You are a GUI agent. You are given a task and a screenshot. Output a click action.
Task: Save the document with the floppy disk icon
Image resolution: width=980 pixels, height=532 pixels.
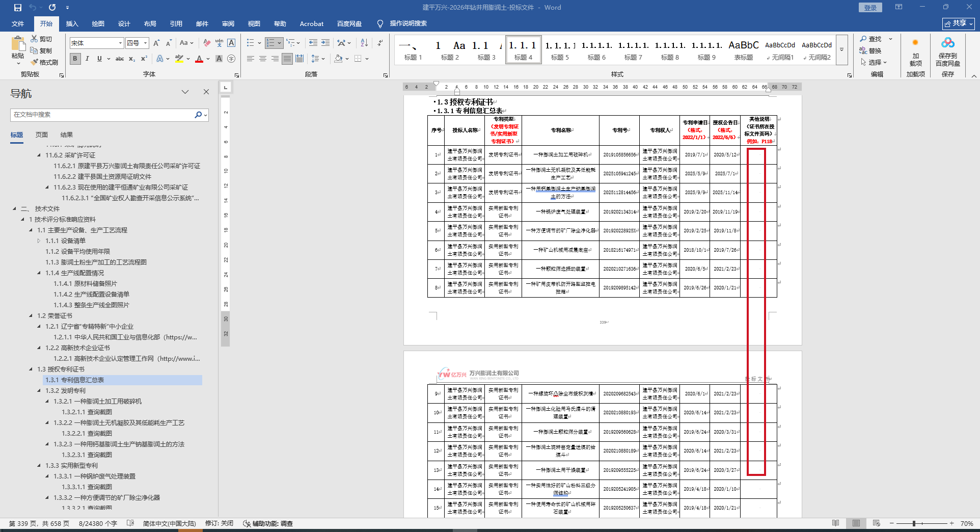pyautogui.click(x=18, y=8)
